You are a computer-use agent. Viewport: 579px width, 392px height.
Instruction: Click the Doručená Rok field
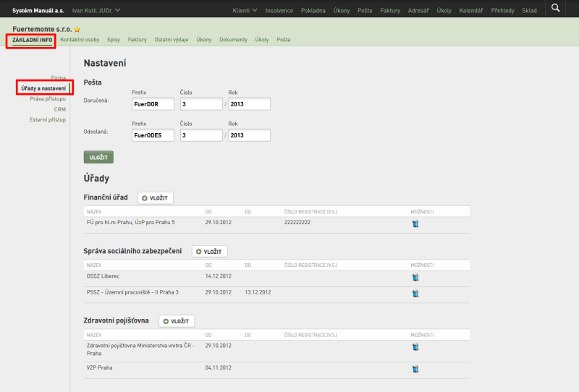pyautogui.click(x=249, y=104)
